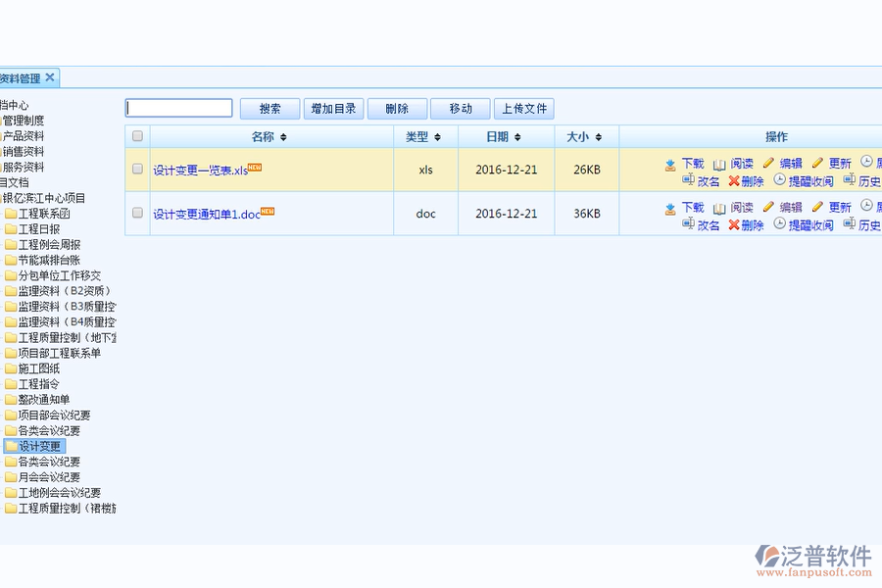Select the 设计变更 folder in the sidebar
Screen dimensions: 882x588
pyautogui.click(x=39, y=446)
